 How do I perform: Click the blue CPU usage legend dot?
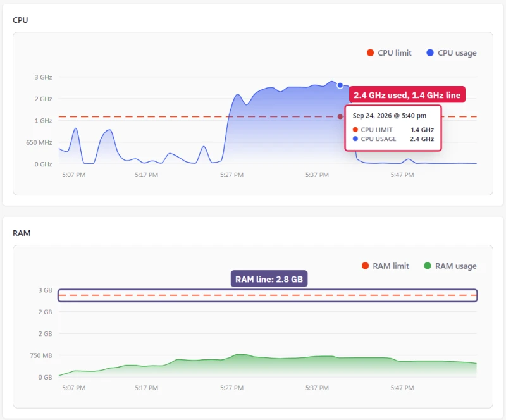pos(430,52)
